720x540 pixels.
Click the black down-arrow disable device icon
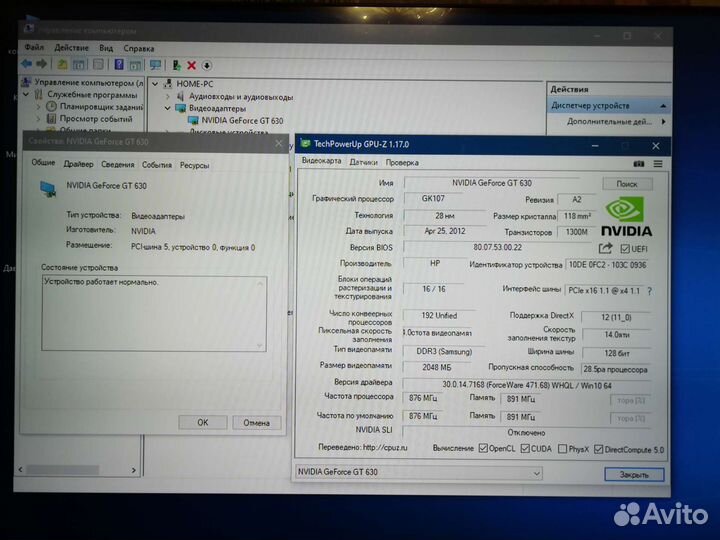pyautogui.click(x=207, y=66)
